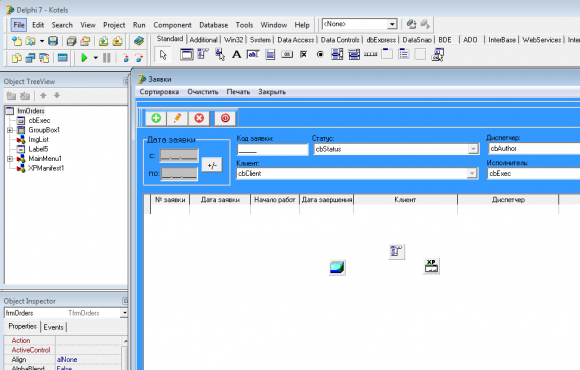Expand MainMenu1 node in Object TreeView
This screenshot has width=580, height=370.
click(x=10, y=159)
